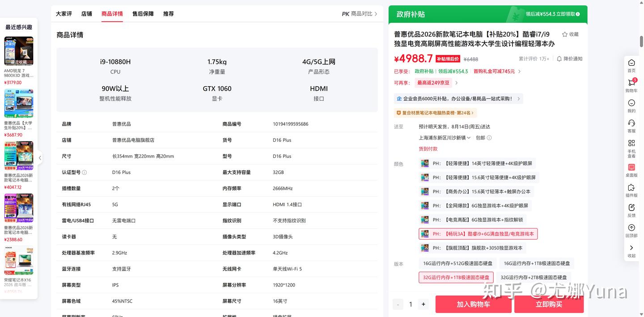Click 屏幕分辨率 value 1920*1200
The height and width of the screenshot is (317, 644).
(x=284, y=285)
